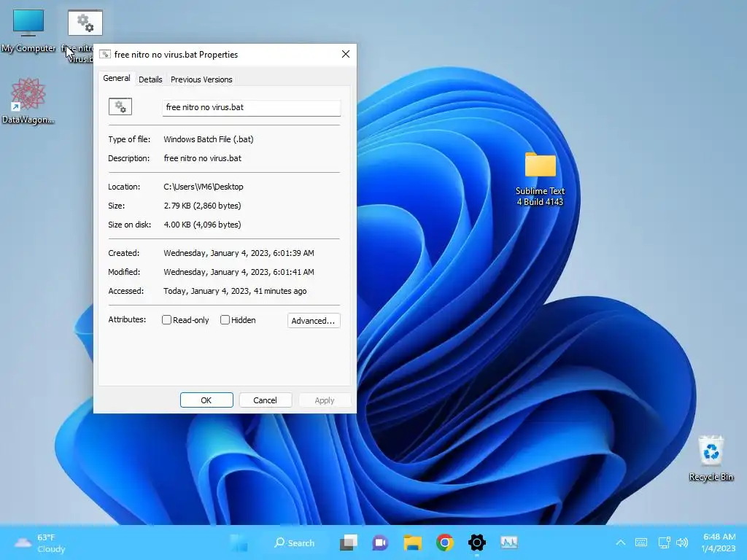The image size is (747, 560).
Task: Click the file name text field
Action: click(251, 108)
